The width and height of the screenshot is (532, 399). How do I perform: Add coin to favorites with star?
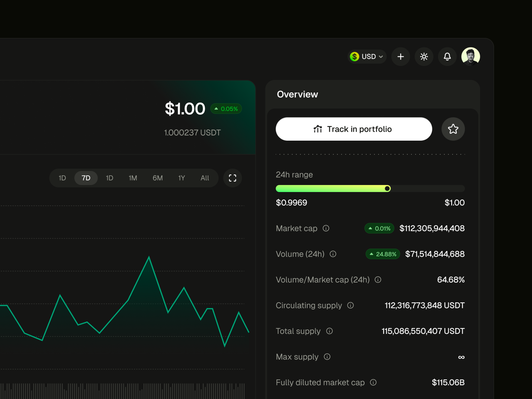click(453, 129)
